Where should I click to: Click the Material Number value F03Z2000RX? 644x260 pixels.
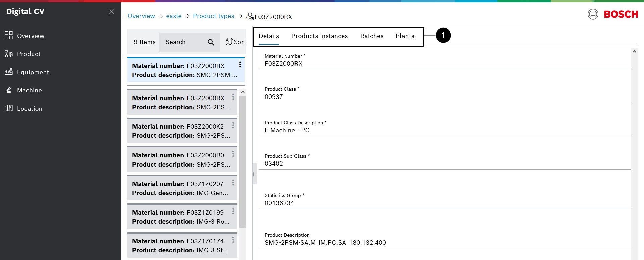click(x=283, y=64)
